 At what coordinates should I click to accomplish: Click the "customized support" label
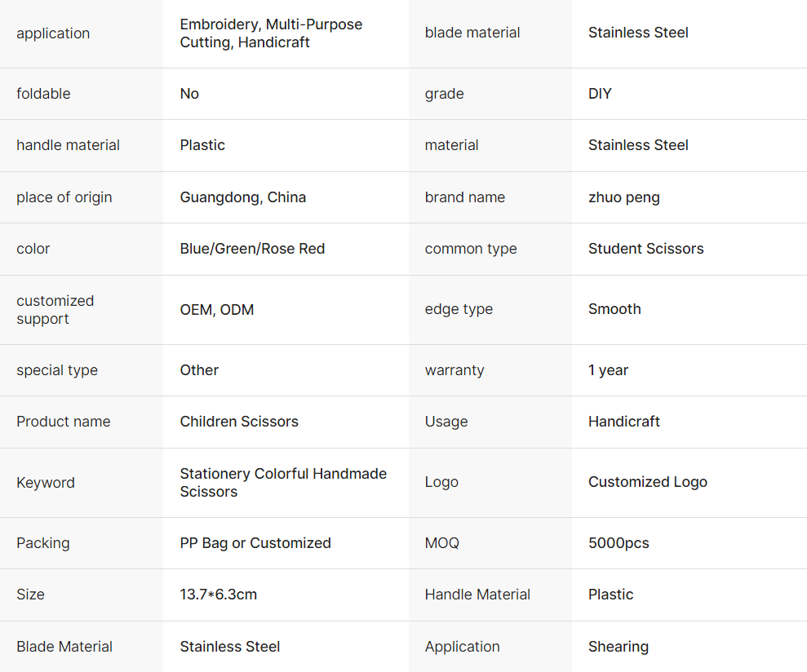55,310
